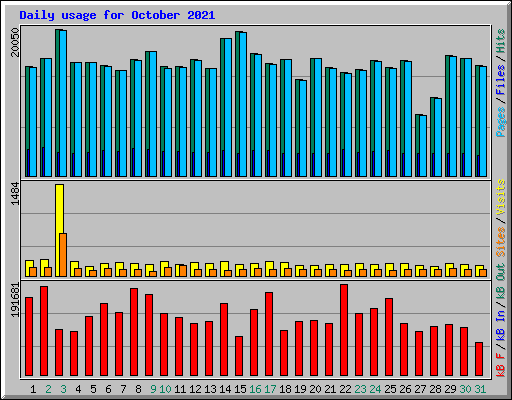The image size is (512, 400).
Task: Click the 1484 axis value
Action: 15,194
